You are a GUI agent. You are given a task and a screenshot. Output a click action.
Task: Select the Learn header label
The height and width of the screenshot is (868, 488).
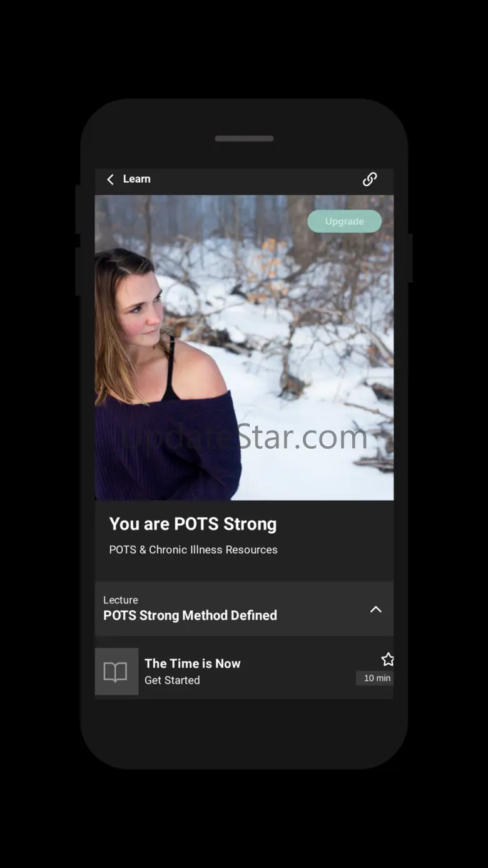[x=136, y=179]
